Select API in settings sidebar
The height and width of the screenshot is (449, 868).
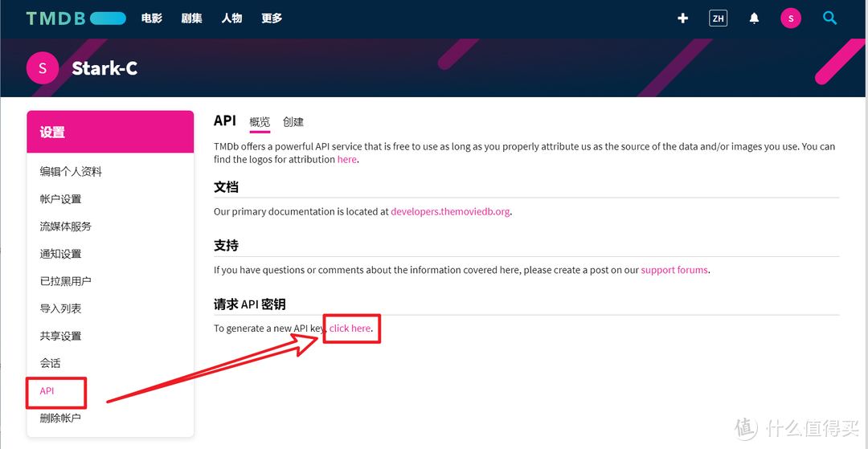pyautogui.click(x=47, y=391)
